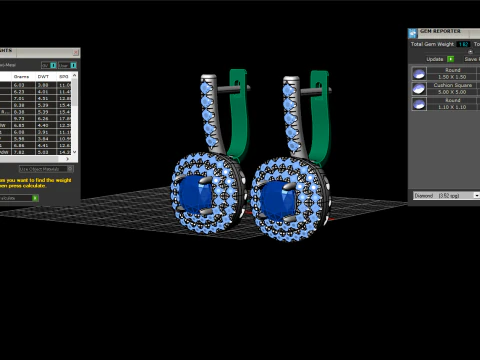This screenshot has height=360, width=480.
Task: Click the Gem Reporter title bar icon
Action: (x=413, y=33)
